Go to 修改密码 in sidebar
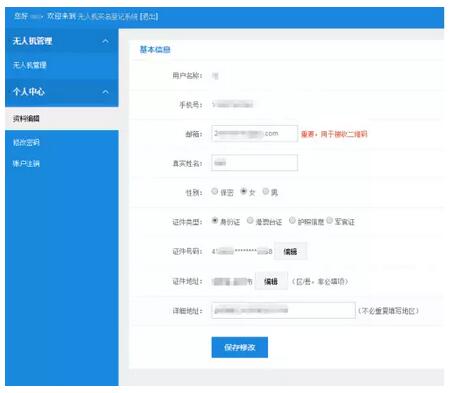 [26, 142]
